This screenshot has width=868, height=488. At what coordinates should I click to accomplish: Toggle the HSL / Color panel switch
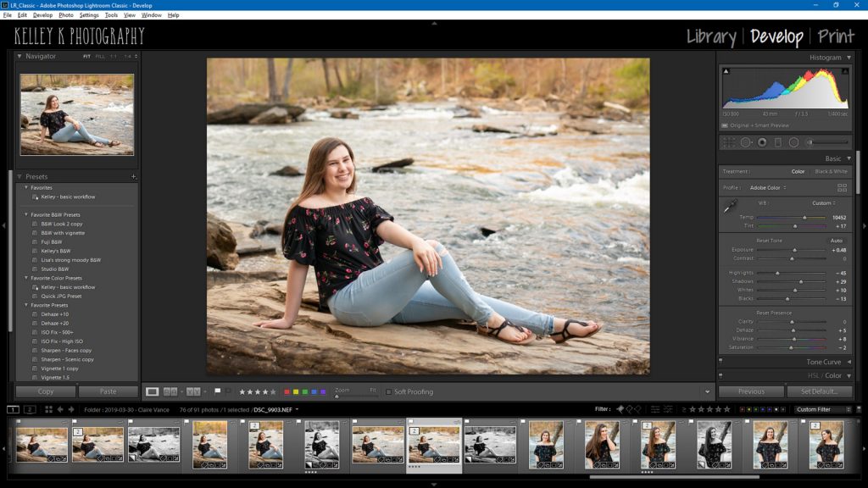point(721,375)
